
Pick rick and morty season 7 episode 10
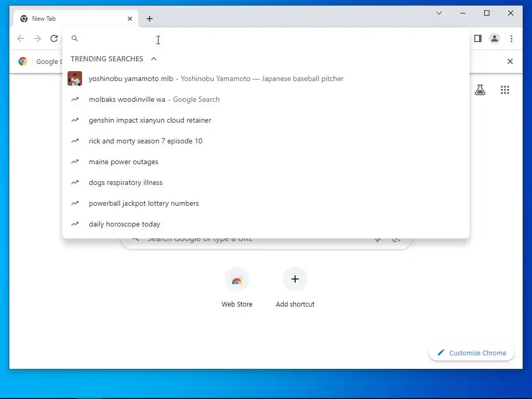[x=266, y=141]
